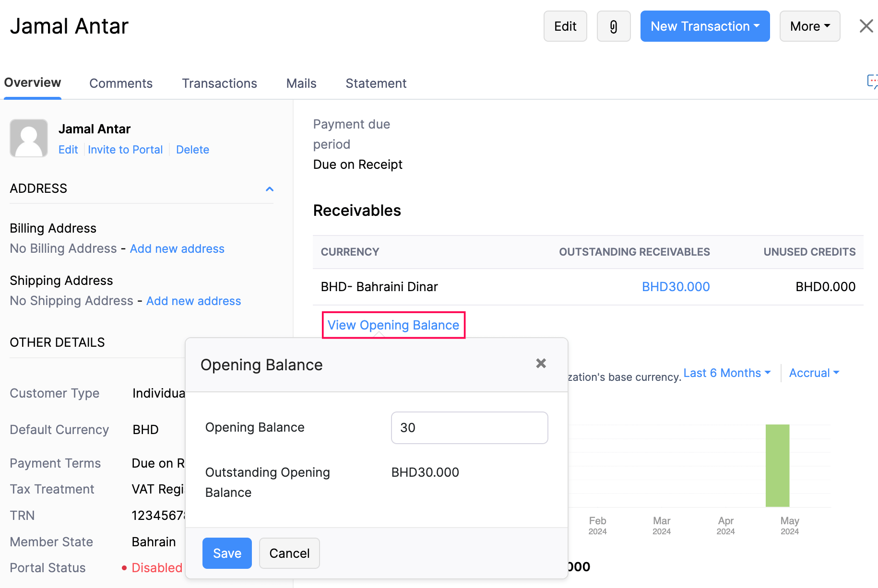
Task: Open the Accrual basis dropdown
Action: click(x=814, y=373)
